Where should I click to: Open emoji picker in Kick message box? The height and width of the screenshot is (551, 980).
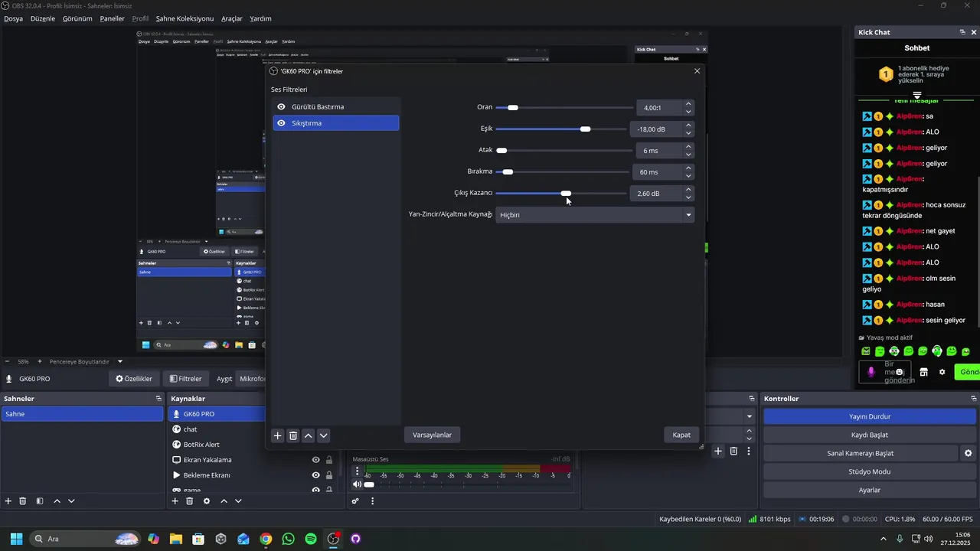(900, 372)
